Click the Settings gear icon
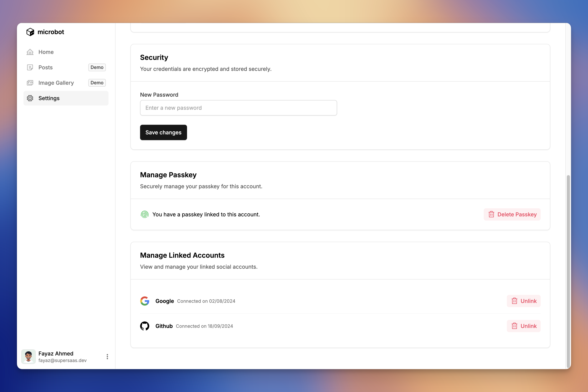Screen dimensions: 588x392 [30, 98]
